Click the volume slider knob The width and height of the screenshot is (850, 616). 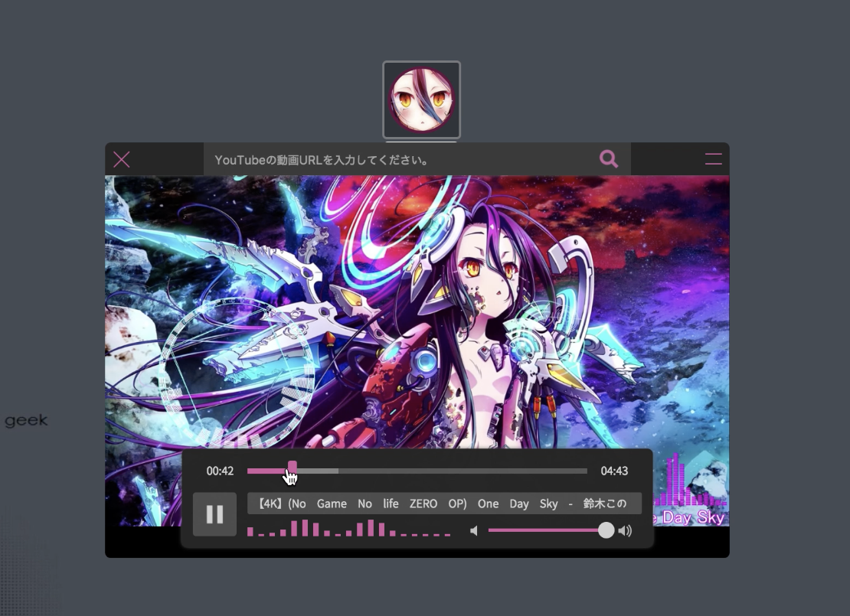click(x=606, y=530)
